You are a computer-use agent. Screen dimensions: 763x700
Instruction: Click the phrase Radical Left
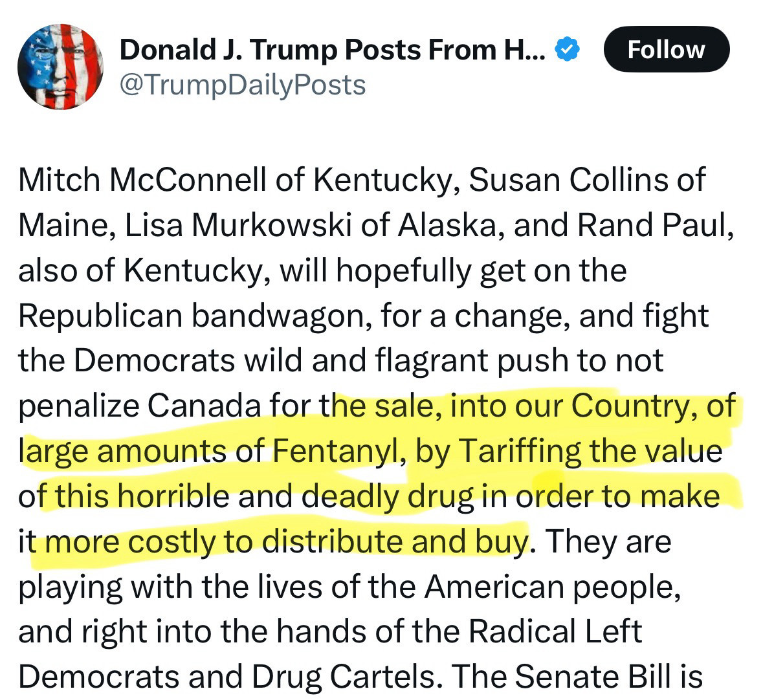click(x=555, y=633)
